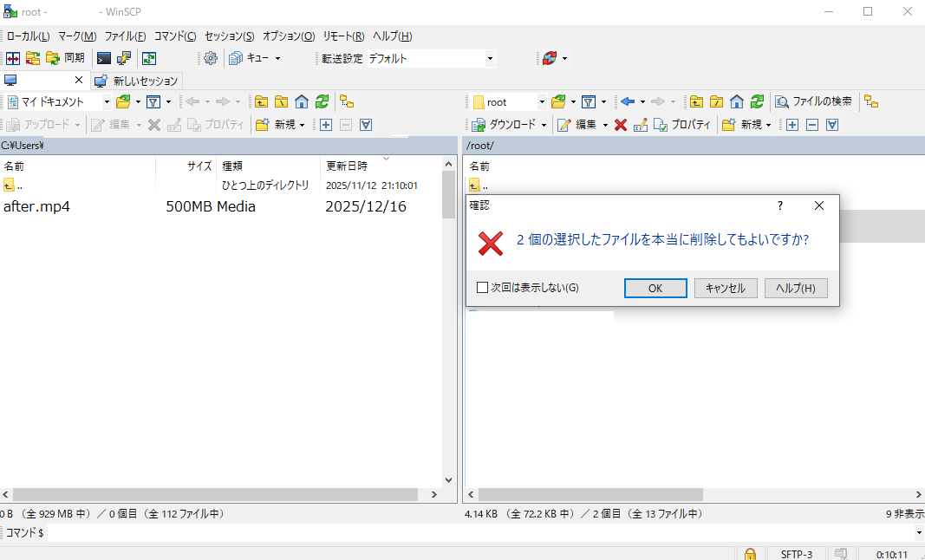Open the オプション(O) menu
The image size is (925, 560).
(x=289, y=36)
